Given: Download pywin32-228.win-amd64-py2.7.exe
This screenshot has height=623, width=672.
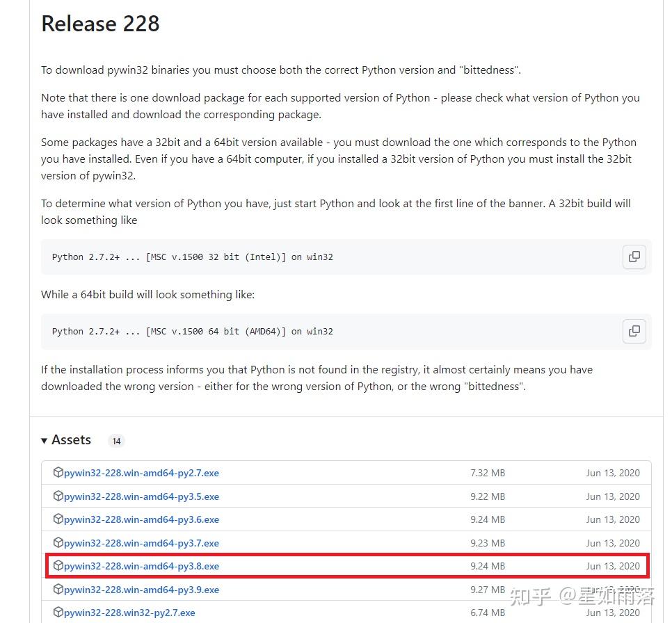Looking at the screenshot, I should click(x=141, y=473).
